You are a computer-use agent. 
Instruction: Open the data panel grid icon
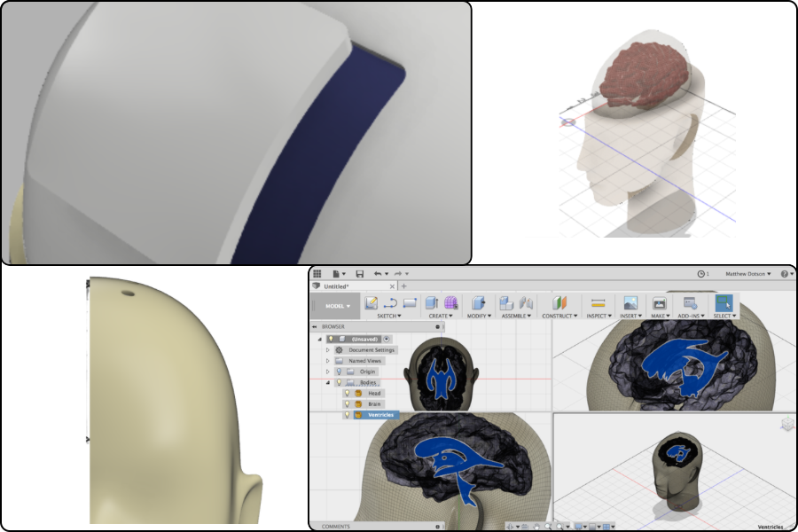click(x=317, y=274)
